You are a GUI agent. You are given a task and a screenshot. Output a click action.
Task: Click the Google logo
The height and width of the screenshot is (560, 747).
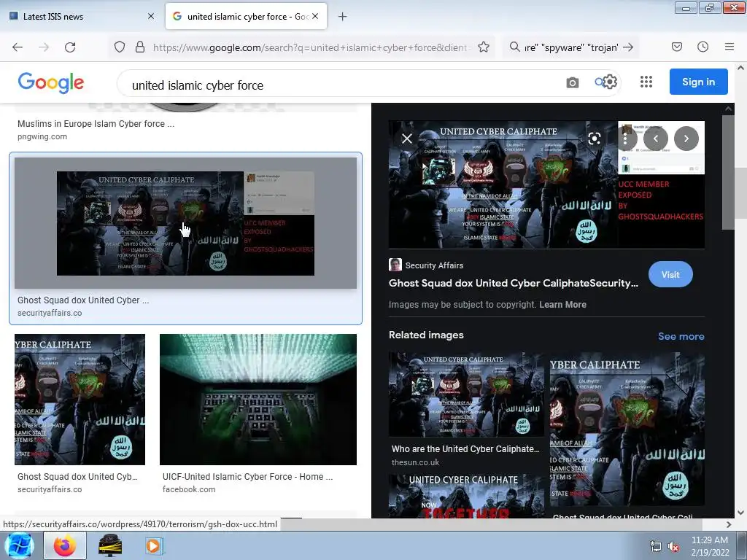tap(51, 83)
